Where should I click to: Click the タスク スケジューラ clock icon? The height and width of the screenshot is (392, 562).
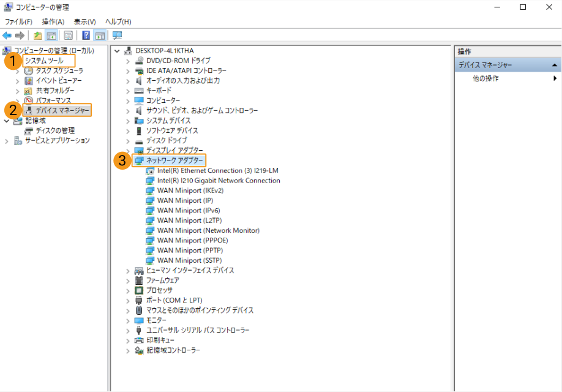[28, 70]
